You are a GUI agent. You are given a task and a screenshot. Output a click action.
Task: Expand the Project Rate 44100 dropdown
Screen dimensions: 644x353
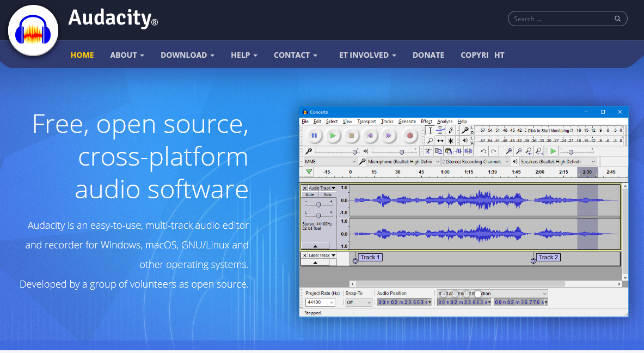tap(320, 302)
